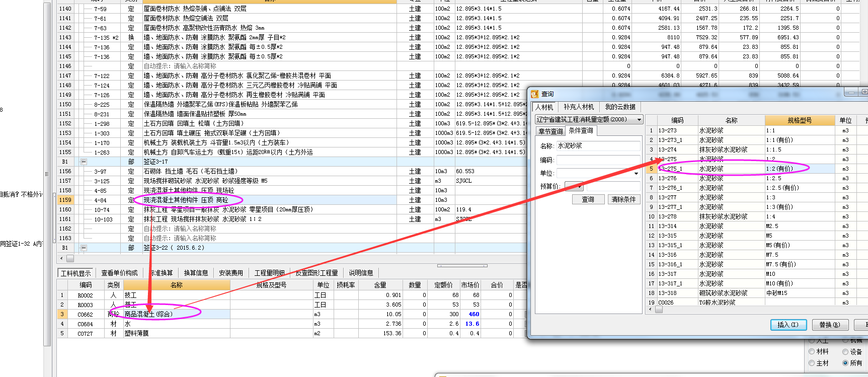Click the 名称 column header in 工料机 table
The height and width of the screenshot is (377, 868).
177,285
